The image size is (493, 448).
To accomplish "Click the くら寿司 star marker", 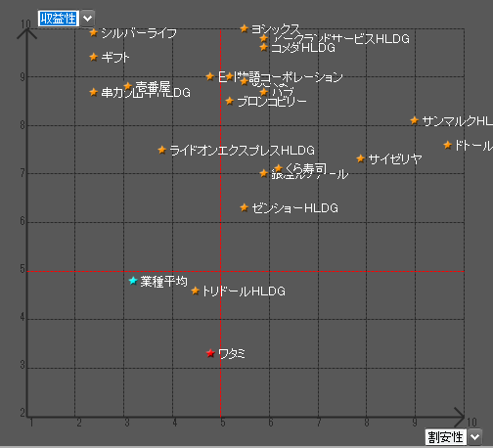I will (x=278, y=168).
